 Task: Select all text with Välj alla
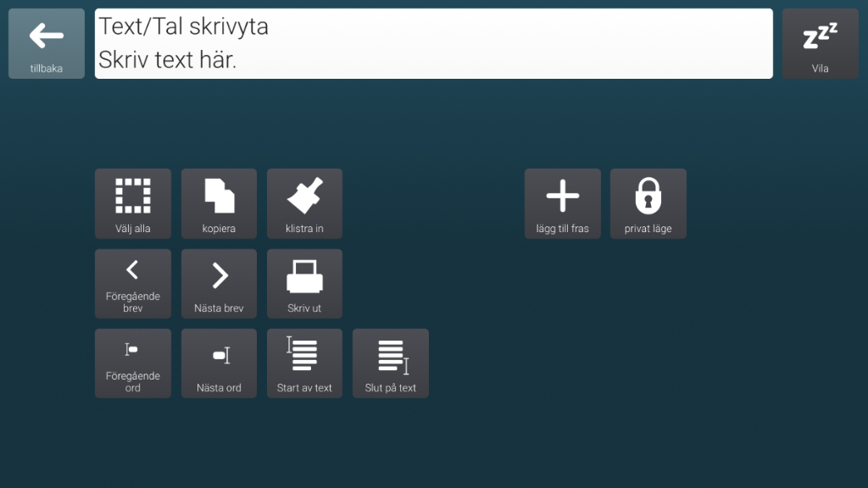coord(133,203)
